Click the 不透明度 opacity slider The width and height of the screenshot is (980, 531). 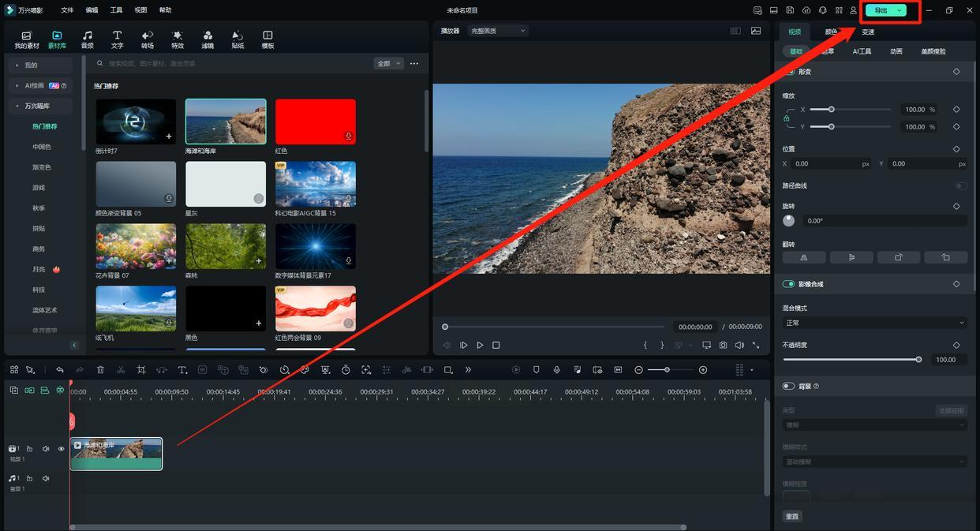(x=852, y=360)
